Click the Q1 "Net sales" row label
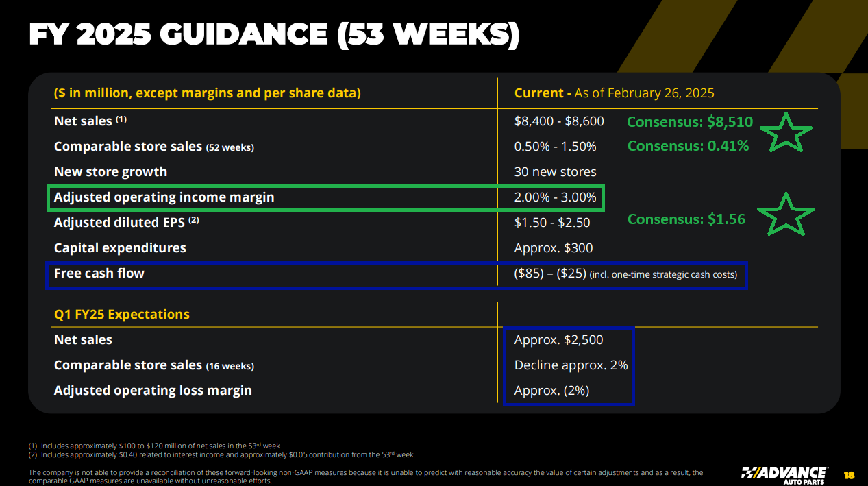 [83, 339]
